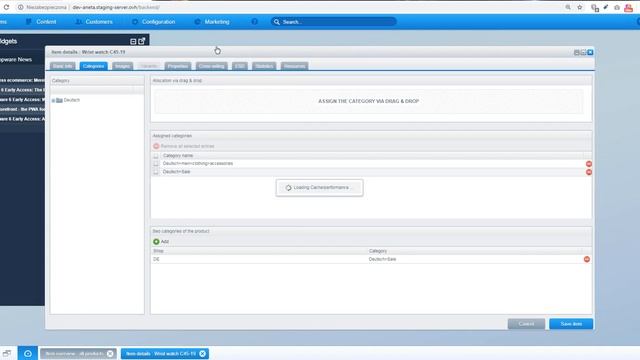
Task: Open browser zoom magnifier icon
Action: tap(568, 7)
